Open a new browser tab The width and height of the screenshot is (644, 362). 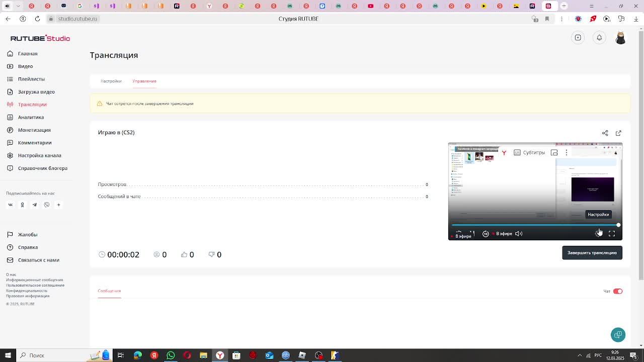(x=564, y=6)
